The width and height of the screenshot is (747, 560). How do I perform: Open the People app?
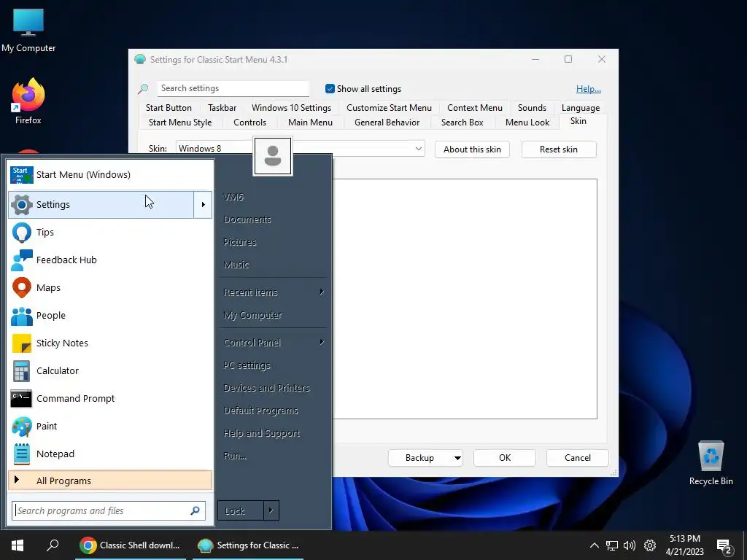[x=110, y=315]
